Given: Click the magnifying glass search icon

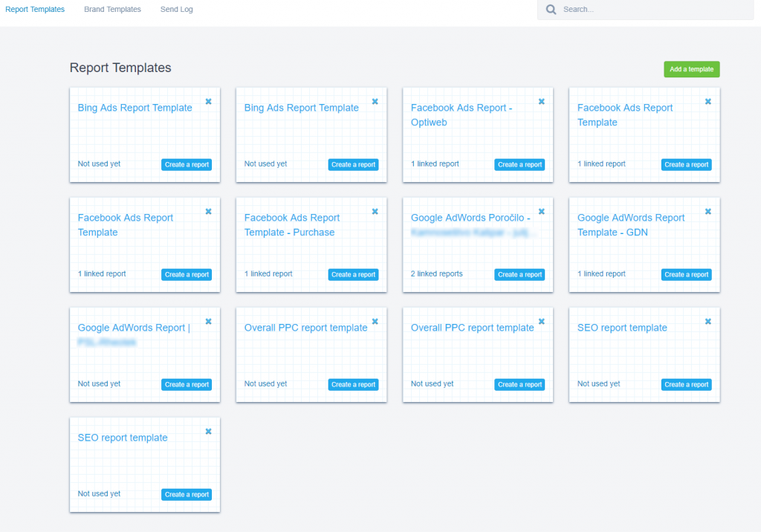Looking at the screenshot, I should click(551, 10).
